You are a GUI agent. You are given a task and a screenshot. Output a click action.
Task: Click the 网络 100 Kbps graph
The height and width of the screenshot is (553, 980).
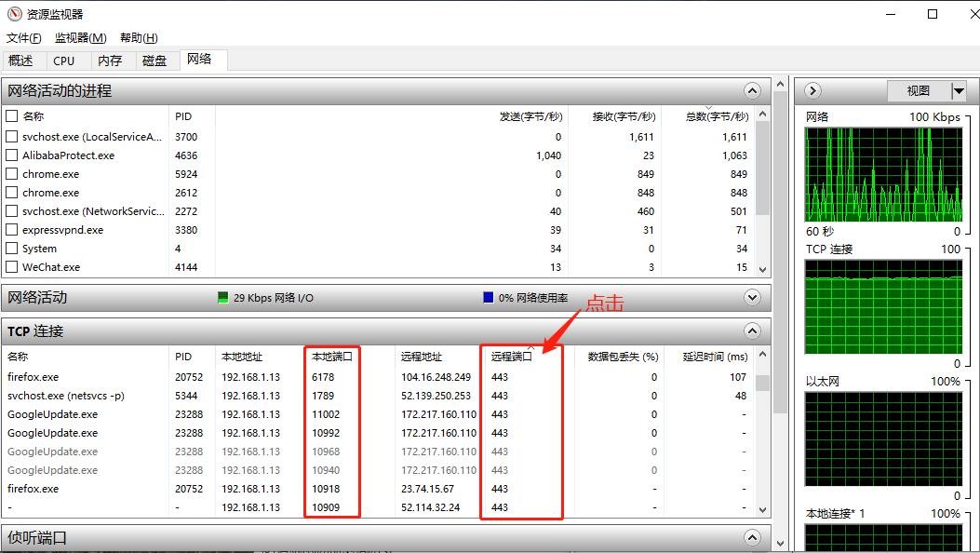click(884, 175)
